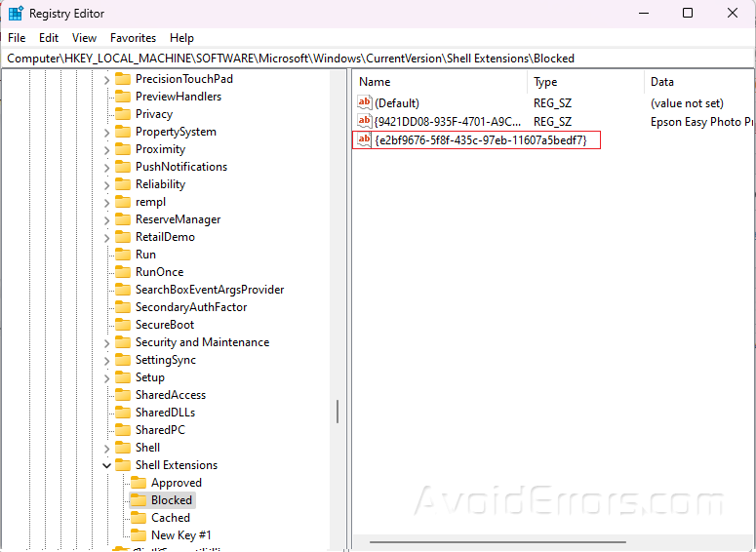Click the Approved folder icon
Screen dimensions: 756x552
[138, 483]
